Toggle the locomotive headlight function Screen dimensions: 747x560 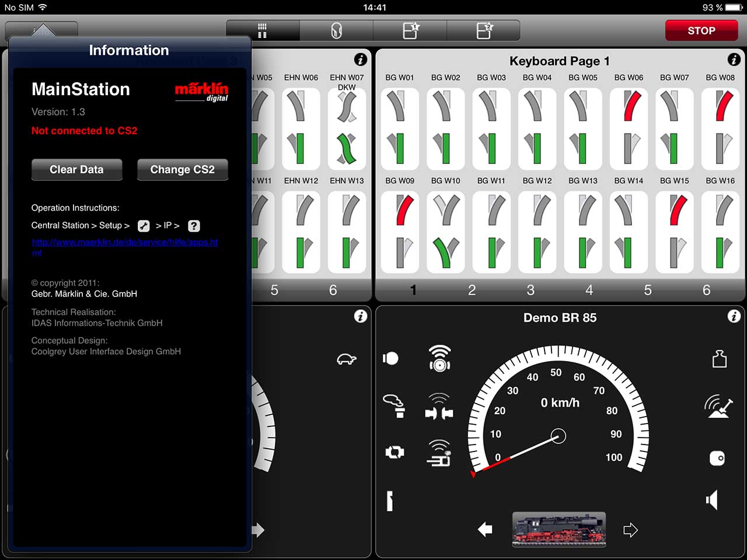click(391, 358)
